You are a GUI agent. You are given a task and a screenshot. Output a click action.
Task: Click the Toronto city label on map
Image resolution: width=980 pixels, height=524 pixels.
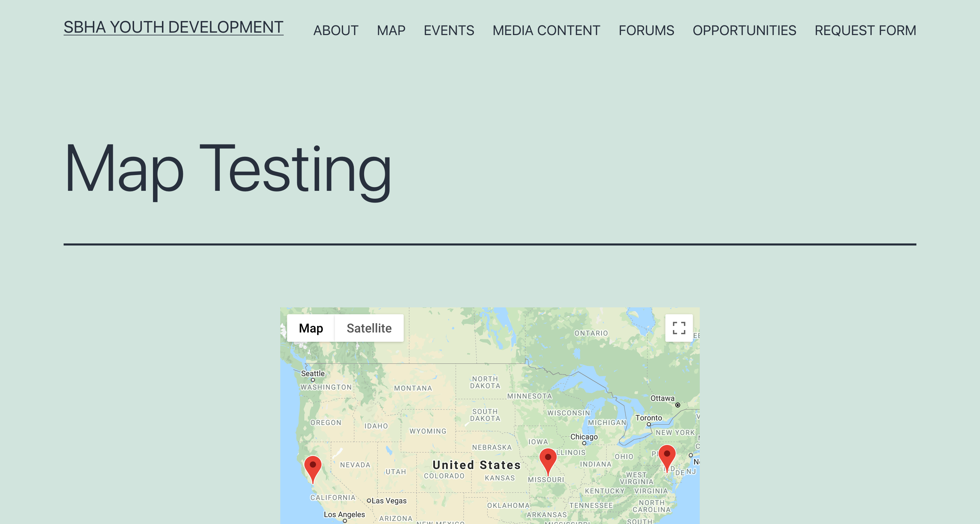pos(649,418)
